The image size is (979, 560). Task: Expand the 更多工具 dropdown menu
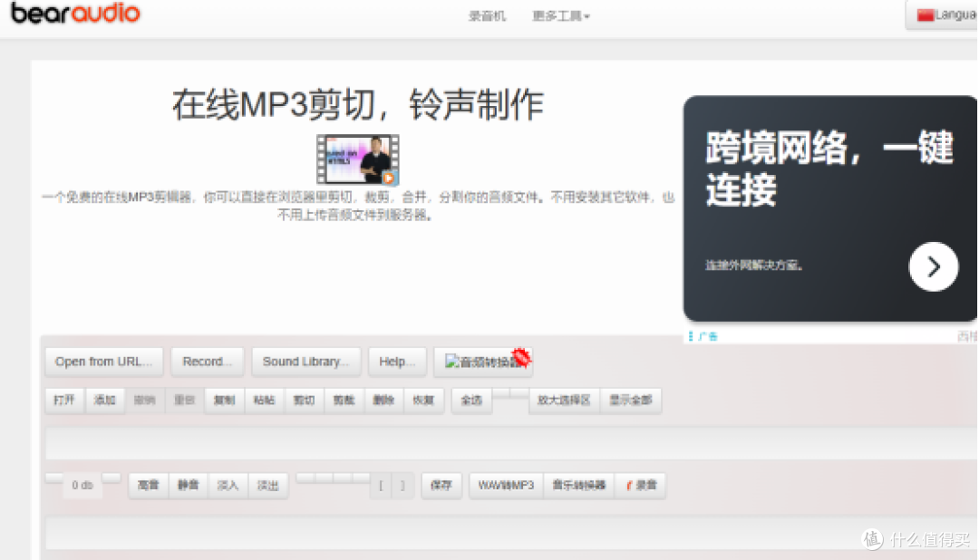point(560,15)
